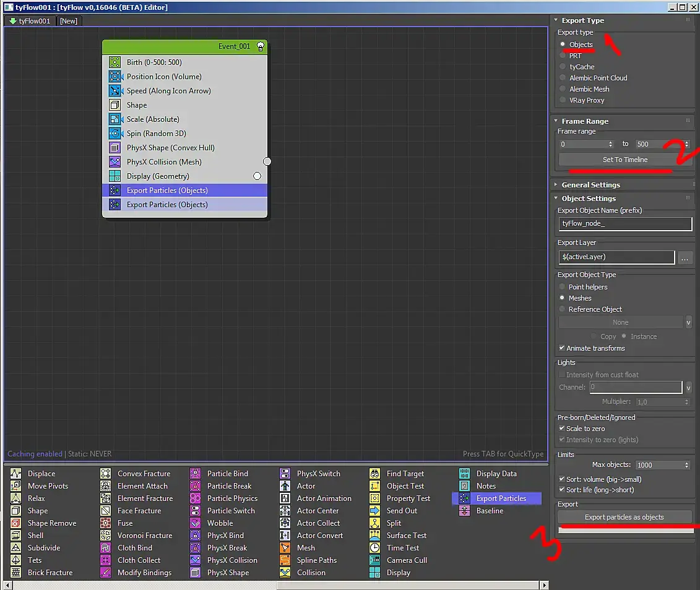
Task: Click the Scale (Absolute) operator icon
Action: pyautogui.click(x=115, y=119)
